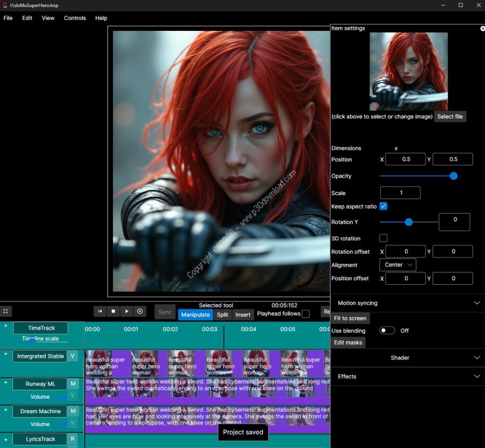This screenshot has width=485, height=448.
Task: Open the File menu
Action: (8, 18)
